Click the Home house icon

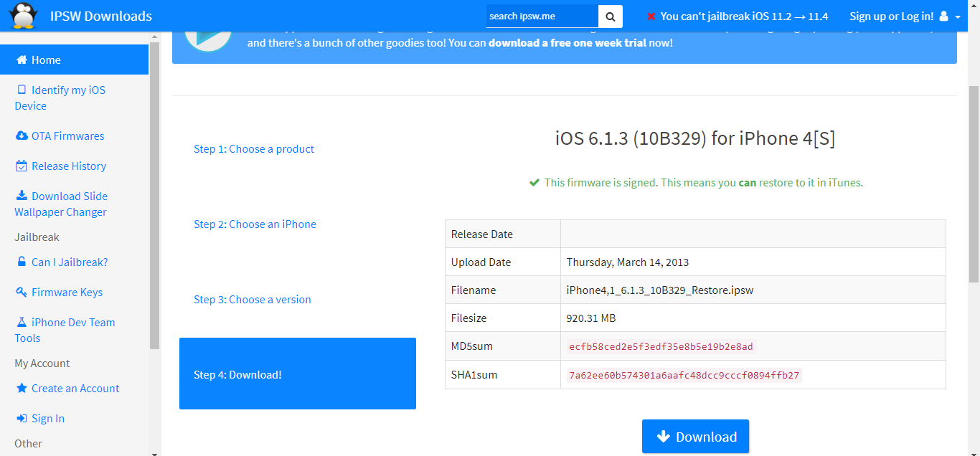22,60
